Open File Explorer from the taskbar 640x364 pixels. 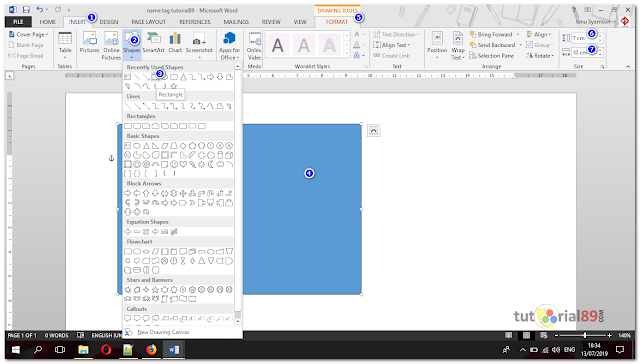click(x=83, y=350)
